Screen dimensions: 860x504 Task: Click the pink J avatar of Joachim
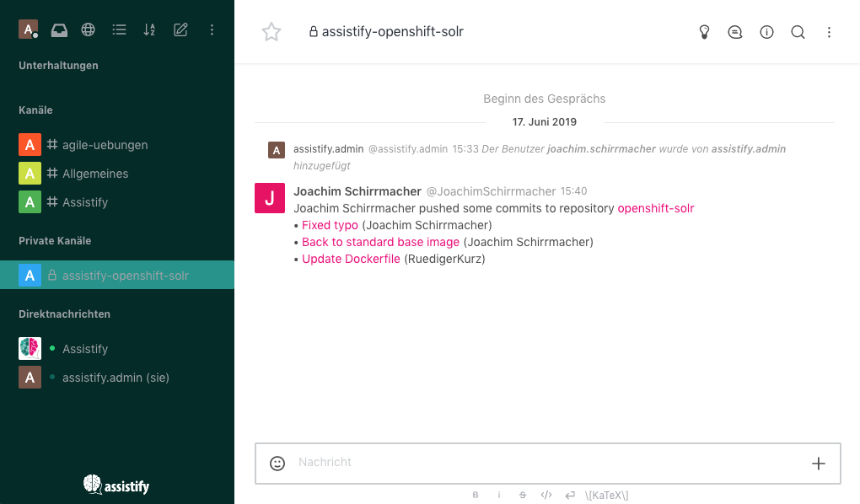coord(269,198)
